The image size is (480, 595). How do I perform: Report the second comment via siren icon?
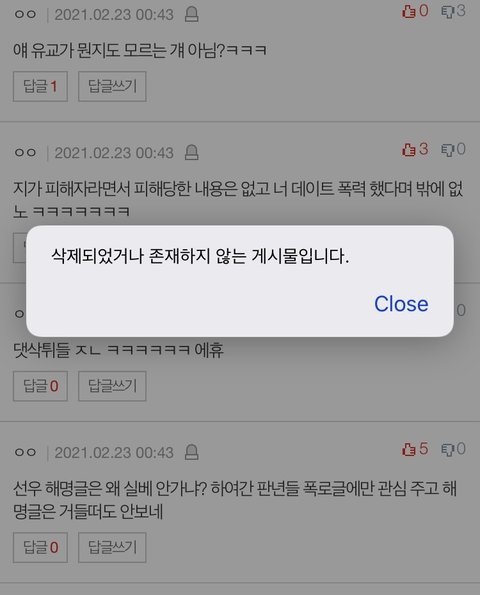[x=192, y=153]
